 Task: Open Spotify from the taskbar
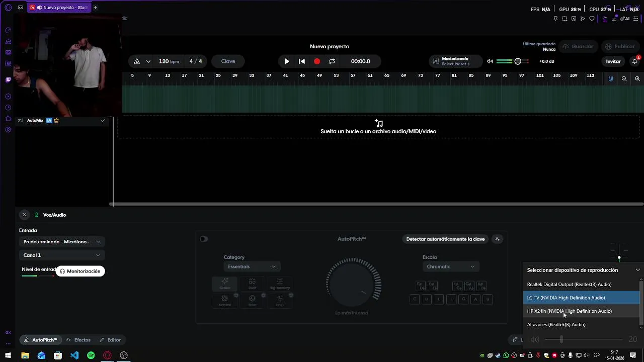[91, 355]
